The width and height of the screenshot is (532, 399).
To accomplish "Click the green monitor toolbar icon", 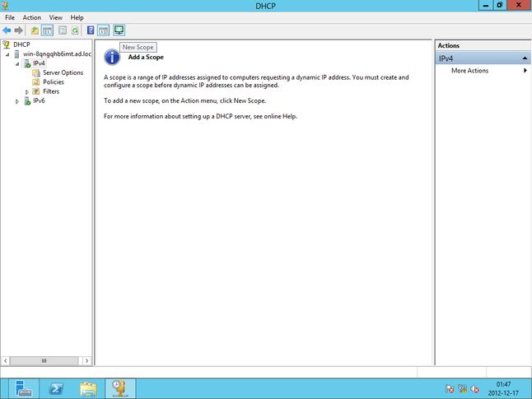I will point(119,30).
